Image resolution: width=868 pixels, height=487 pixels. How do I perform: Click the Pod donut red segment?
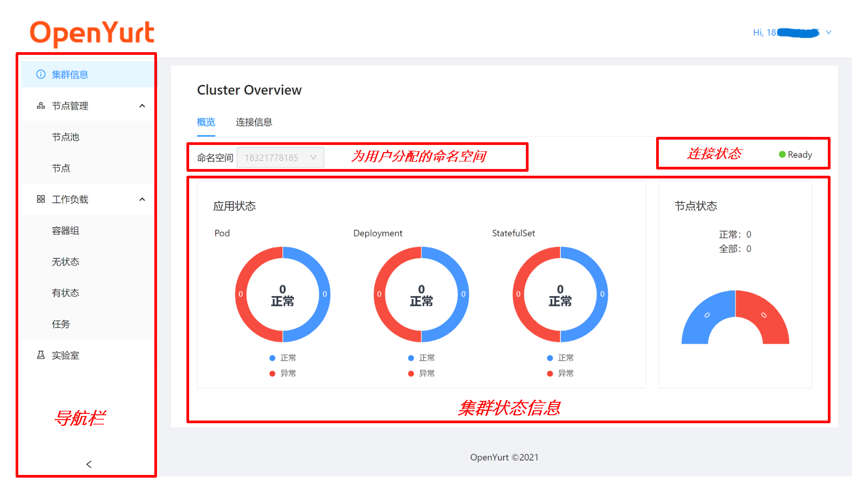tap(241, 294)
